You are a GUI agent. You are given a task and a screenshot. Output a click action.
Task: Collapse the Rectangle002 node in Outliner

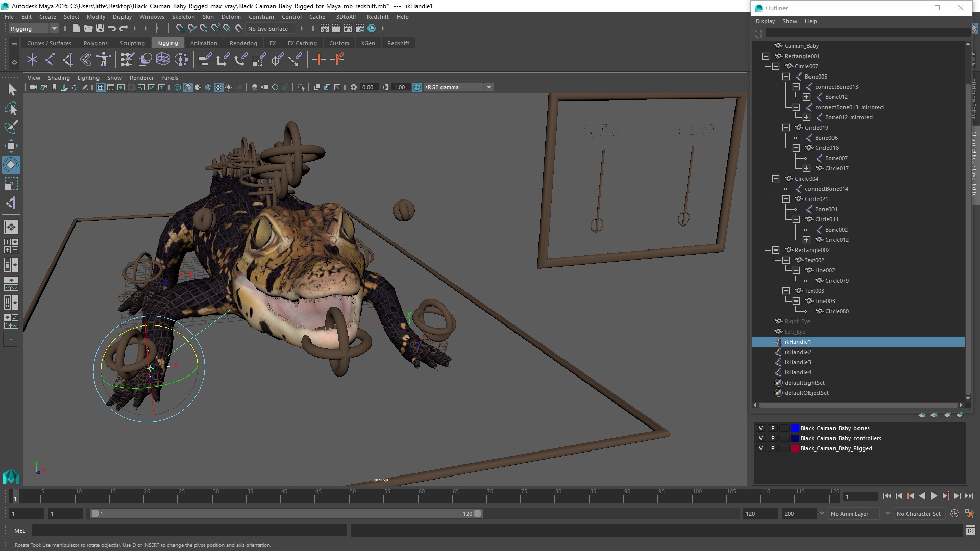(776, 250)
